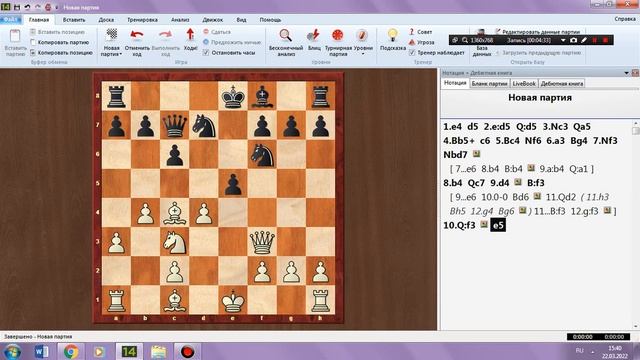Click the recorder pencil draw icon

tap(584, 40)
